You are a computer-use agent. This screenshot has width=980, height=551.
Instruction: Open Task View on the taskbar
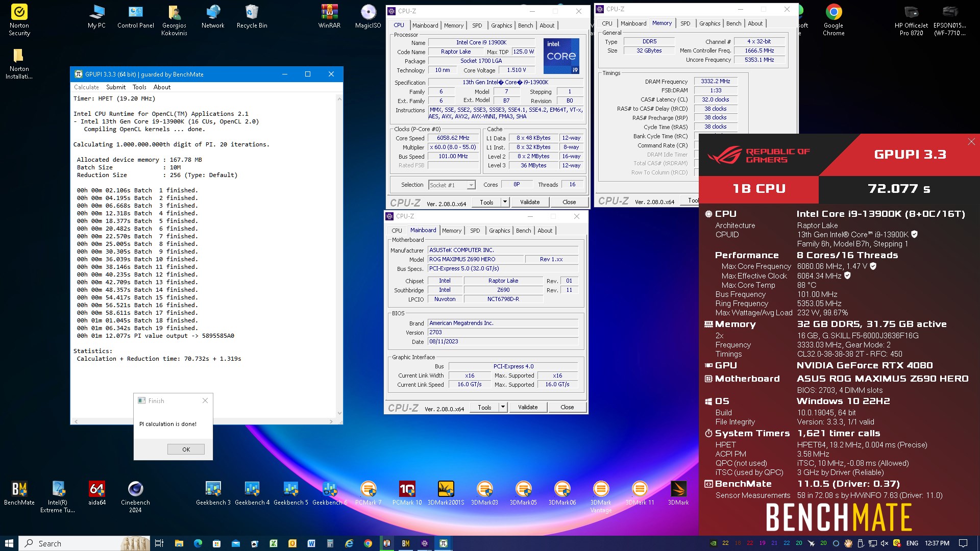point(159,543)
